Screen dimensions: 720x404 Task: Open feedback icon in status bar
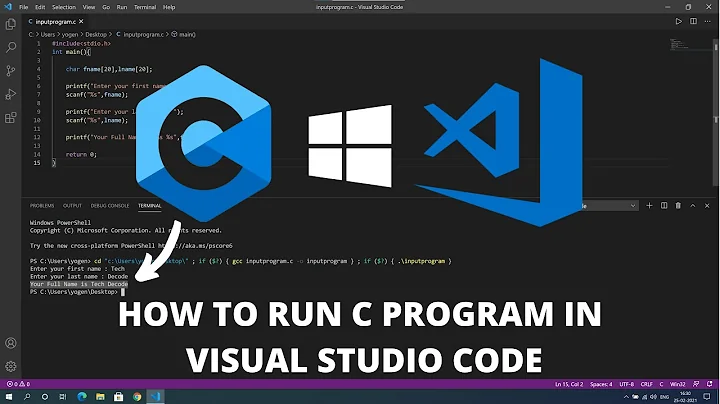(696, 384)
